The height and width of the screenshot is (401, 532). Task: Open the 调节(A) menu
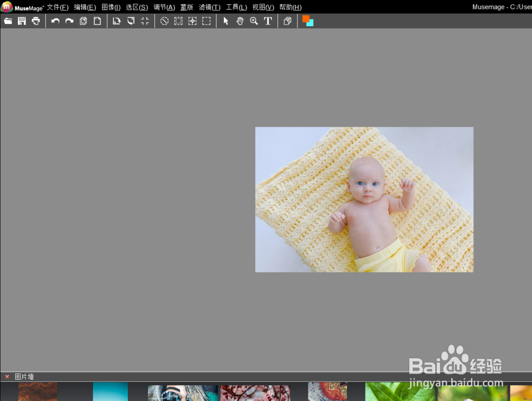coord(164,7)
